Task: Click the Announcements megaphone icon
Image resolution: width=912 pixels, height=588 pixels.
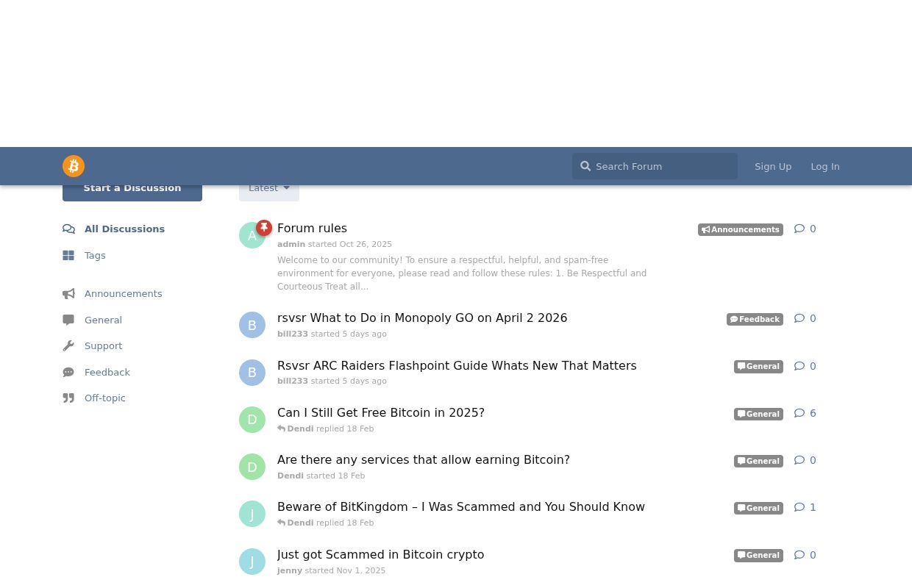Action: click(x=68, y=293)
